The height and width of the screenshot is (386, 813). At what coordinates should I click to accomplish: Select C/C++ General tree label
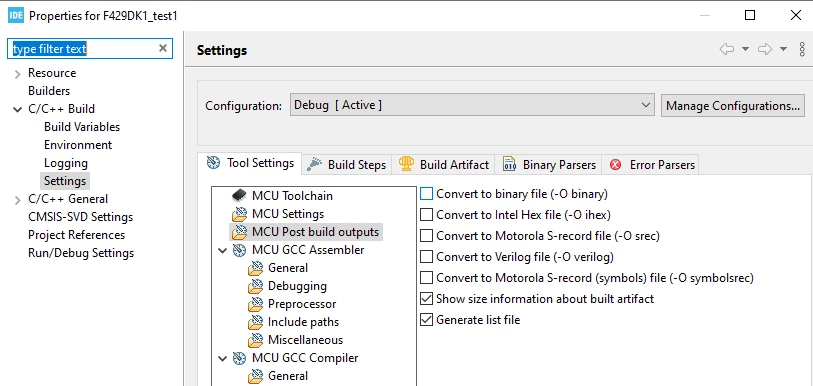click(68, 199)
